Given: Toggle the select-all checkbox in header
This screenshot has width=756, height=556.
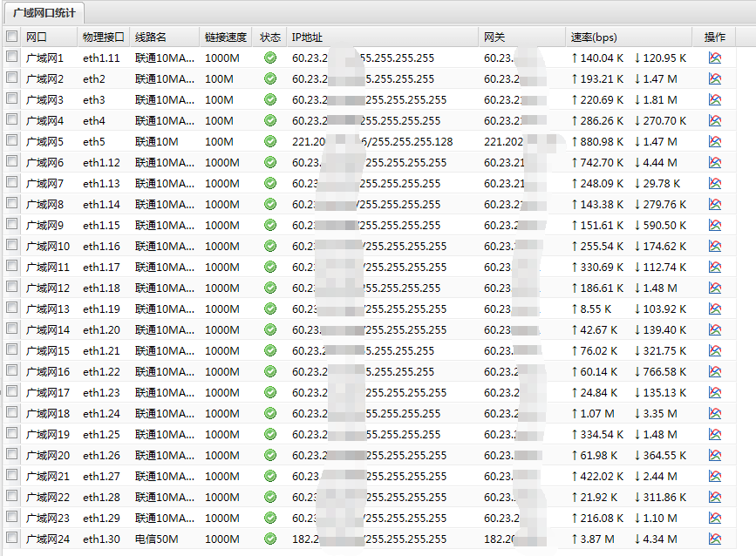Looking at the screenshot, I should click(11, 37).
